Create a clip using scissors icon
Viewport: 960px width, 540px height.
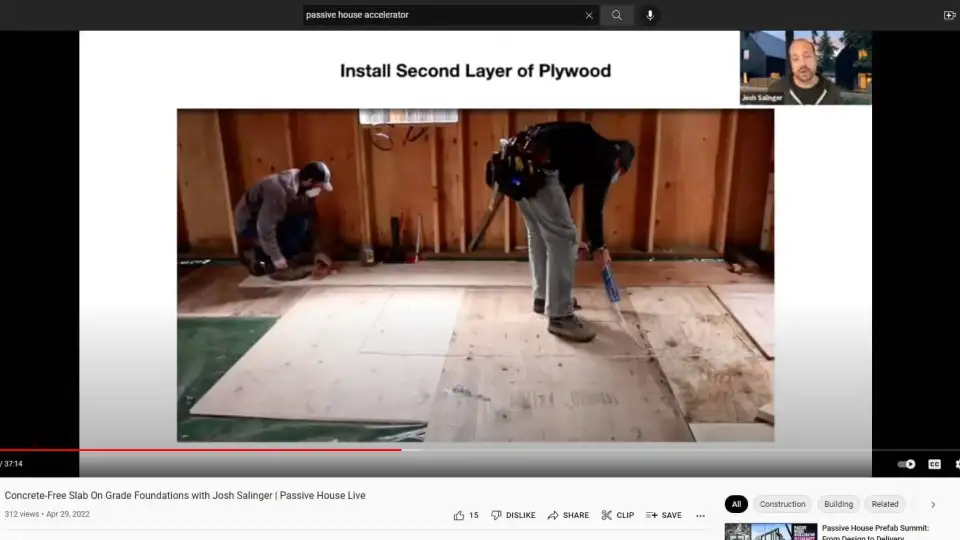click(617, 516)
